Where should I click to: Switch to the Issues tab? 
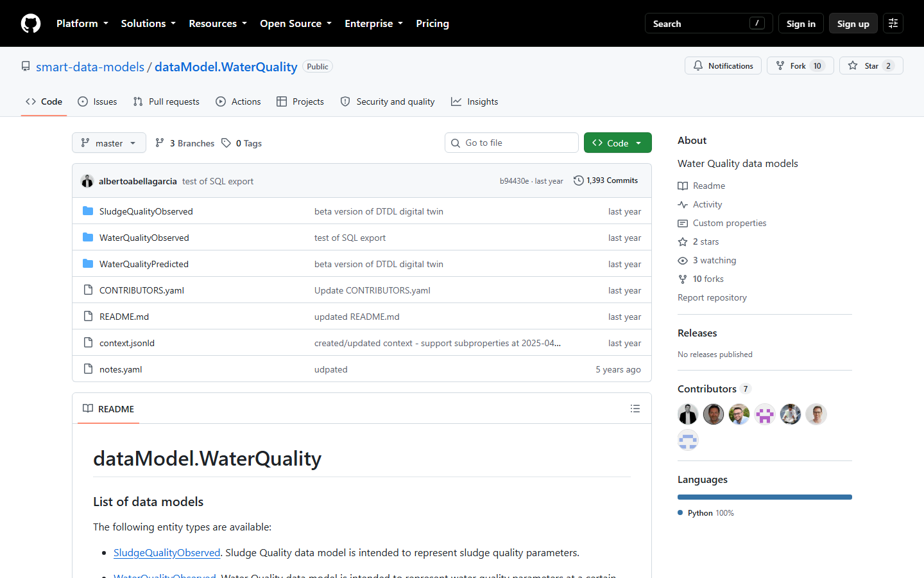98,101
